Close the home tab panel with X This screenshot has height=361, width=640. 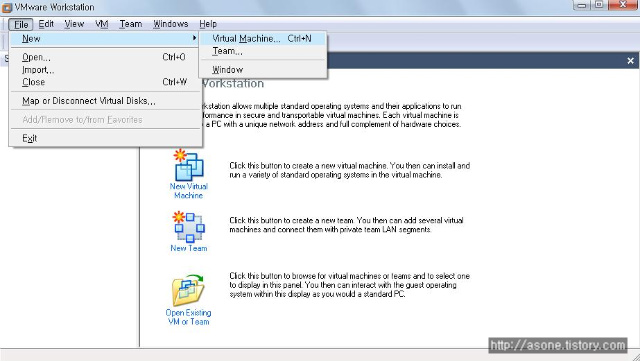(630, 61)
